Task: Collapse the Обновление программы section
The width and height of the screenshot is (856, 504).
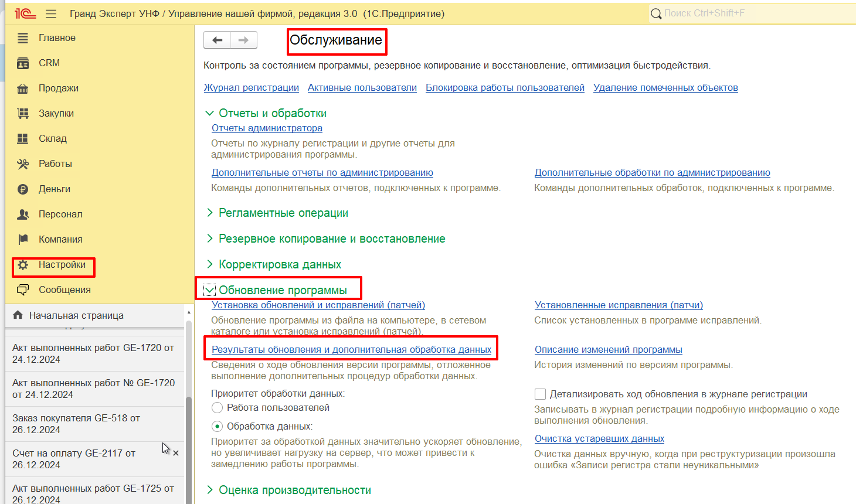Action: point(209,290)
